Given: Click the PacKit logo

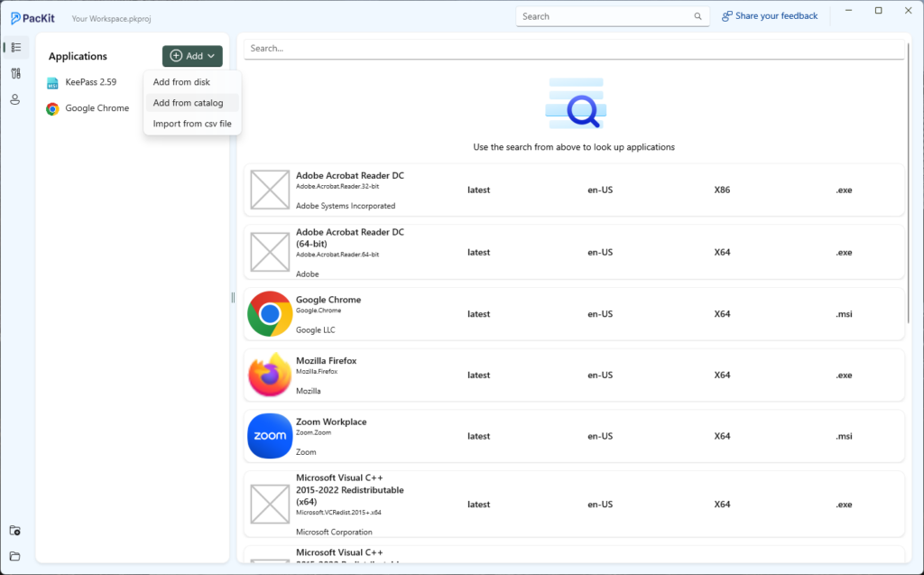Looking at the screenshot, I should click(34, 16).
